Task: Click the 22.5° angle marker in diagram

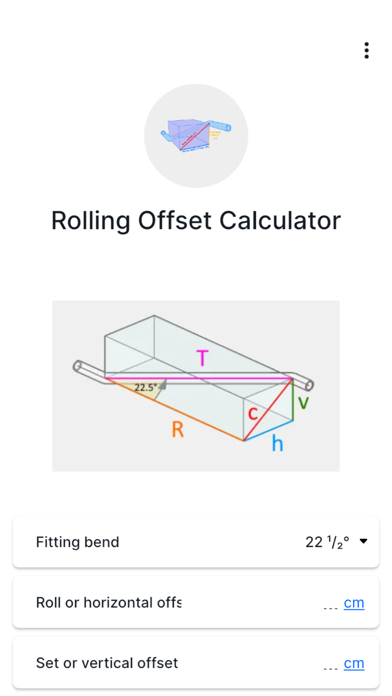Action: click(146, 388)
